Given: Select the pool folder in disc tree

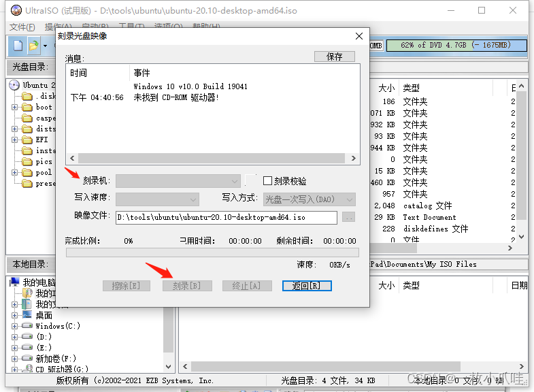Looking at the screenshot, I should click(44, 173).
